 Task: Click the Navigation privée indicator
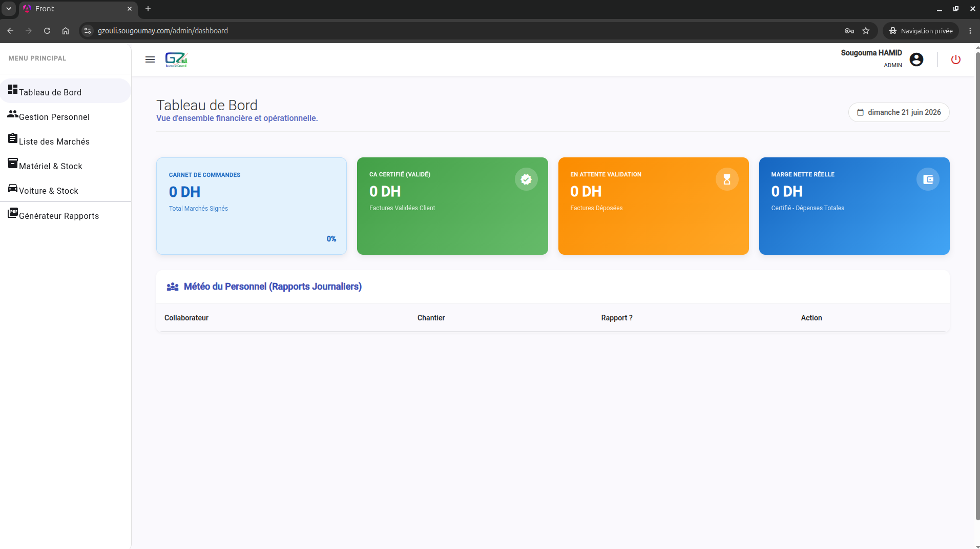pos(921,31)
